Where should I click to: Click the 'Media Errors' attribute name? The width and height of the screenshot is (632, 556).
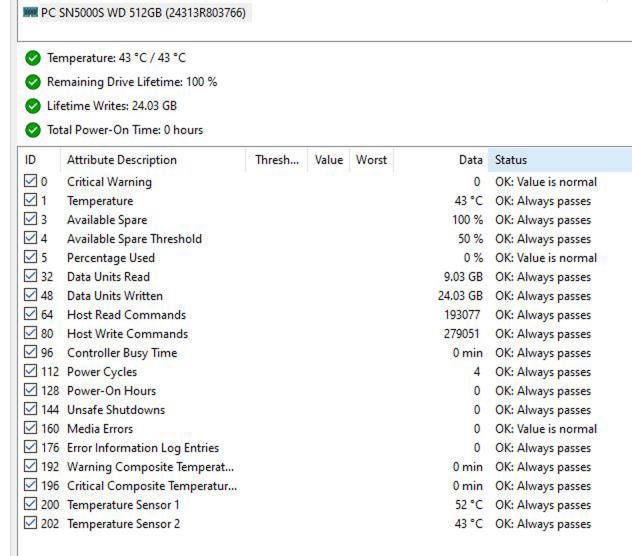pos(100,429)
